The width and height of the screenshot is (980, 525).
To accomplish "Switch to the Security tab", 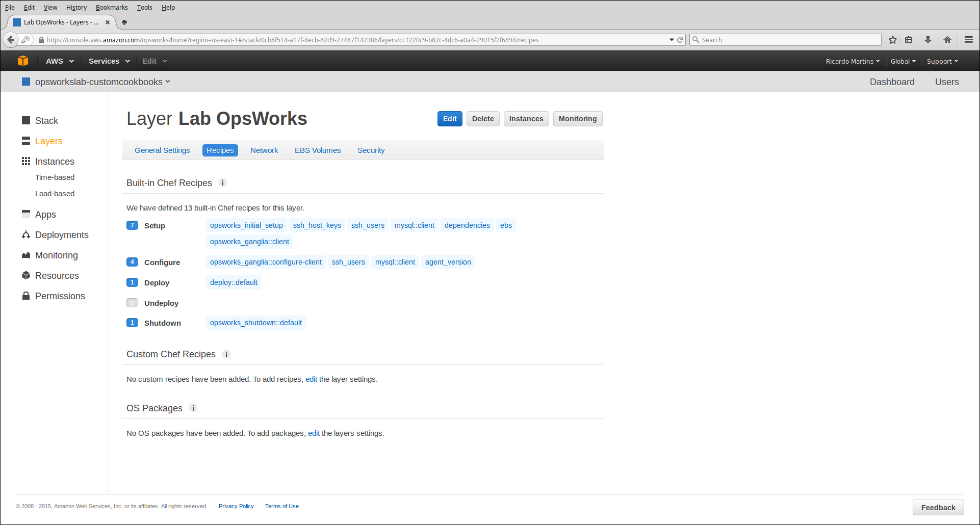I will [371, 150].
